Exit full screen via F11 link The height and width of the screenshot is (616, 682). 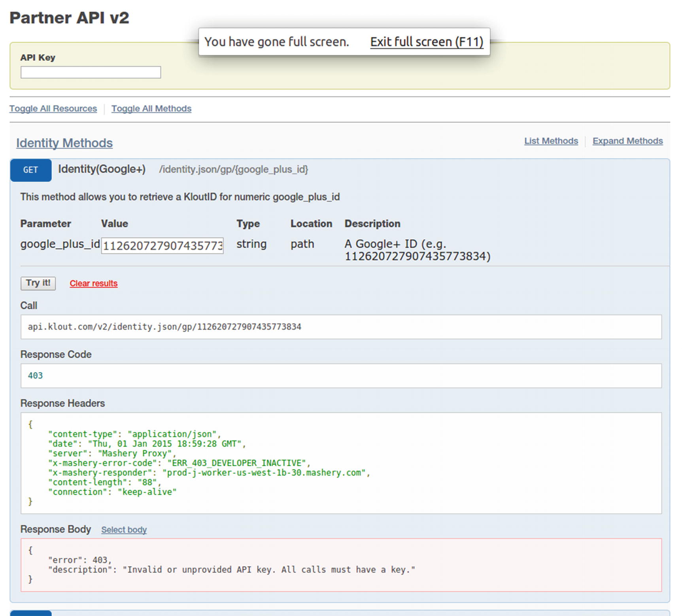(x=427, y=42)
